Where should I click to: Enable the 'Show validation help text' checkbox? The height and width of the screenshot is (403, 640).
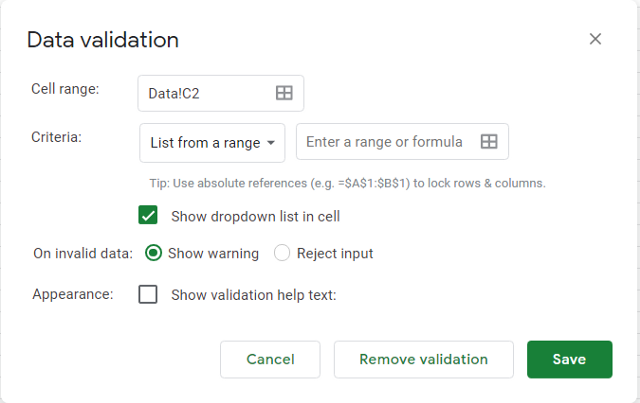pyautogui.click(x=149, y=294)
